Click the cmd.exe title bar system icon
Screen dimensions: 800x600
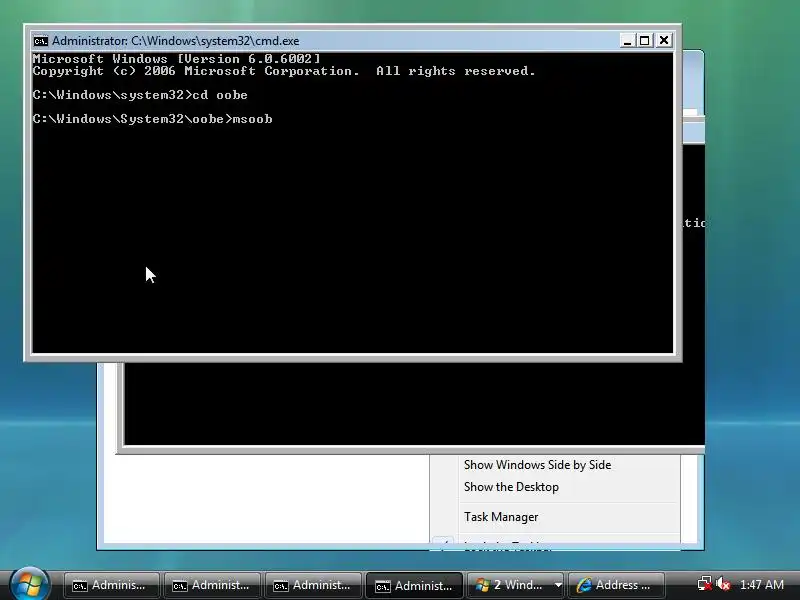40,41
